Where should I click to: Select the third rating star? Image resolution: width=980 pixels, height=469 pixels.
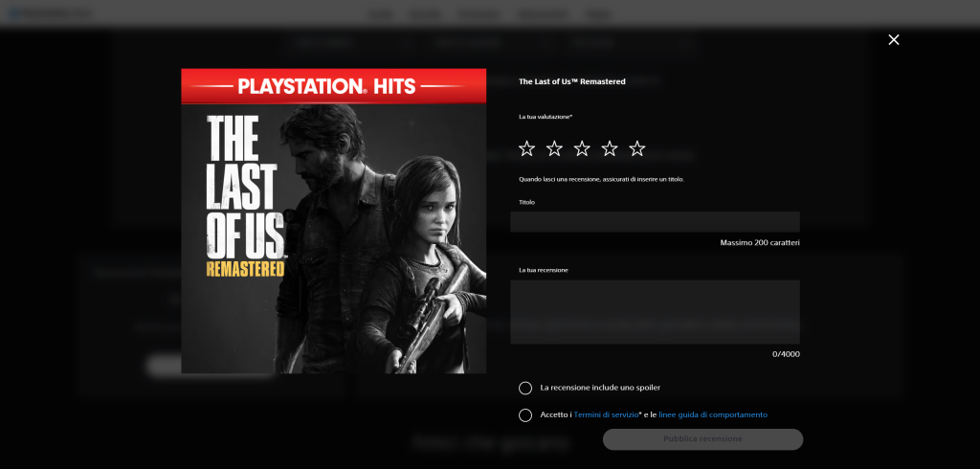pos(582,148)
